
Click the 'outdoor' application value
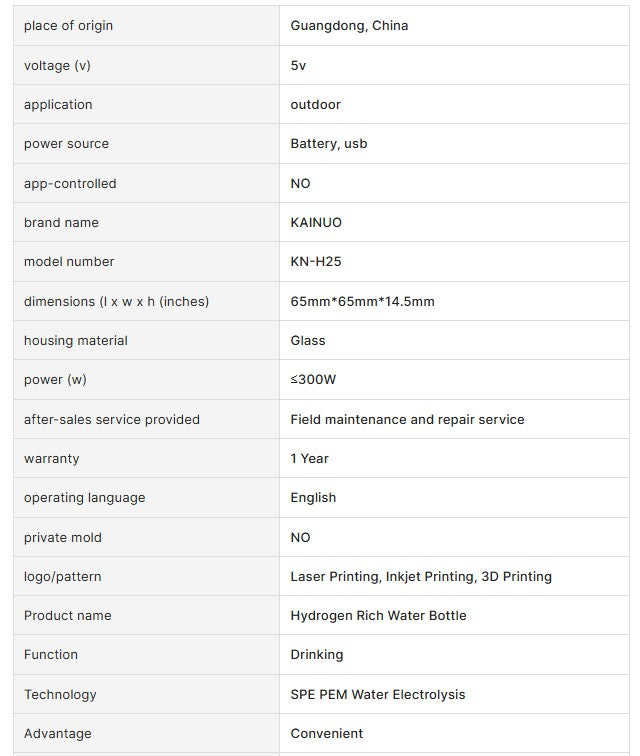[x=315, y=105]
